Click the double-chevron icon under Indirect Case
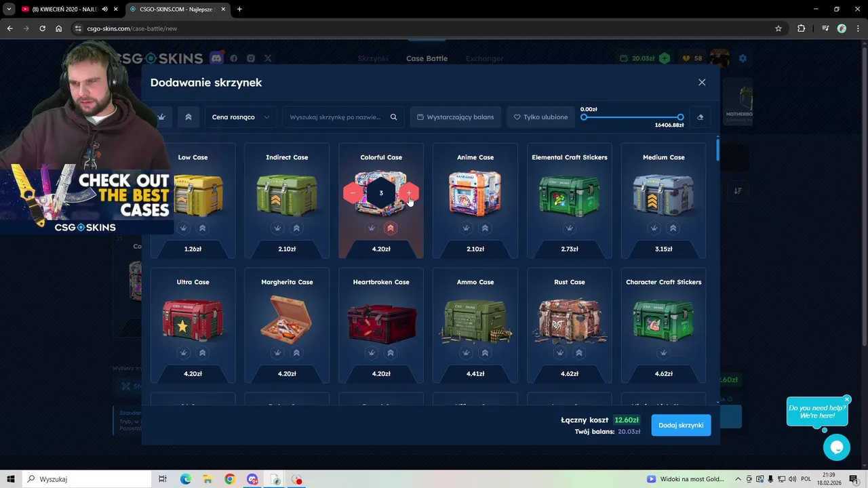Screen dimensions: 868x488 pos(296,228)
